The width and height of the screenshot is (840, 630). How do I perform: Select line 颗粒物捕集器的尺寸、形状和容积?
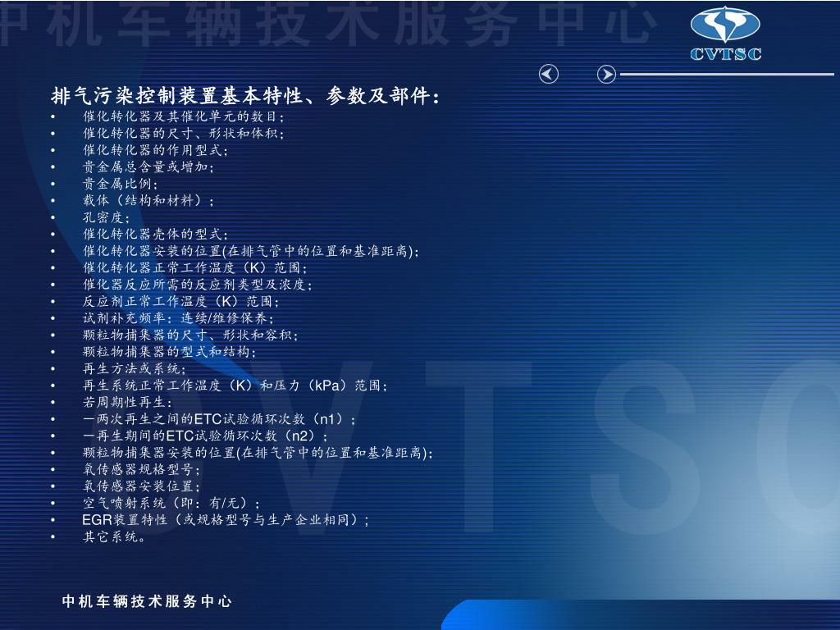(190, 335)
